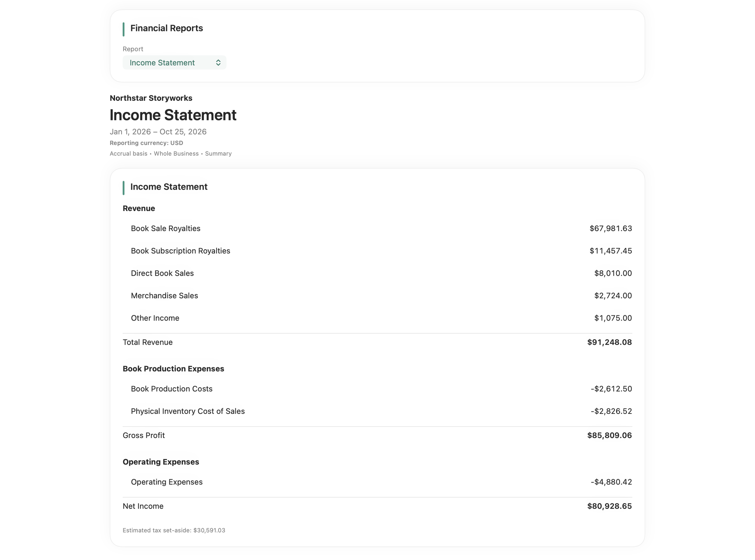Click the $8,010.00 amount
The height and width of the screenshot is (560, 755).
(613, 273)
